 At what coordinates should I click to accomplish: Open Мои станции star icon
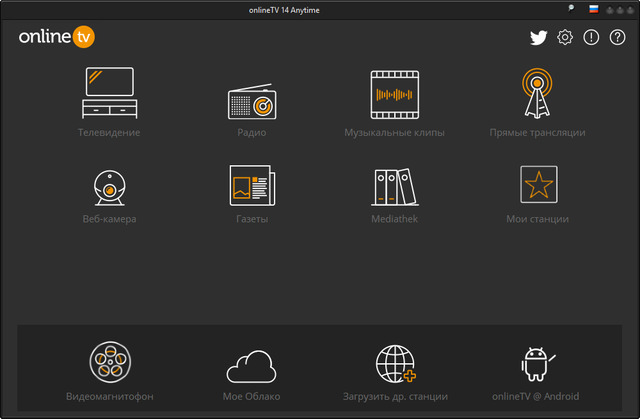[537, 184]
